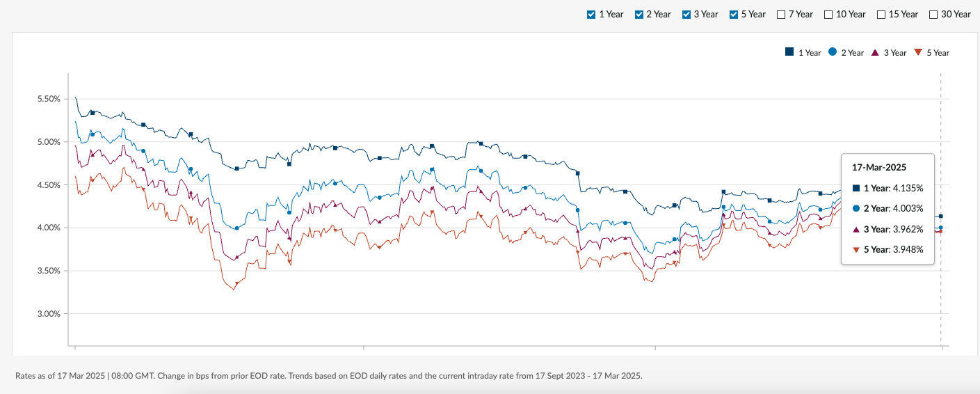
Task: Click the 5 Year triangle marker in tooltip
Action: (x=856, y=249)
